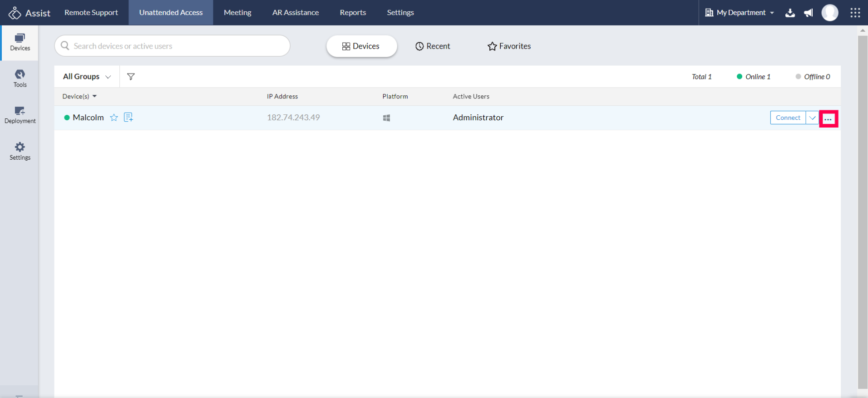Click the download icon in header
This screenshot has height=398, width=868.
790,13
